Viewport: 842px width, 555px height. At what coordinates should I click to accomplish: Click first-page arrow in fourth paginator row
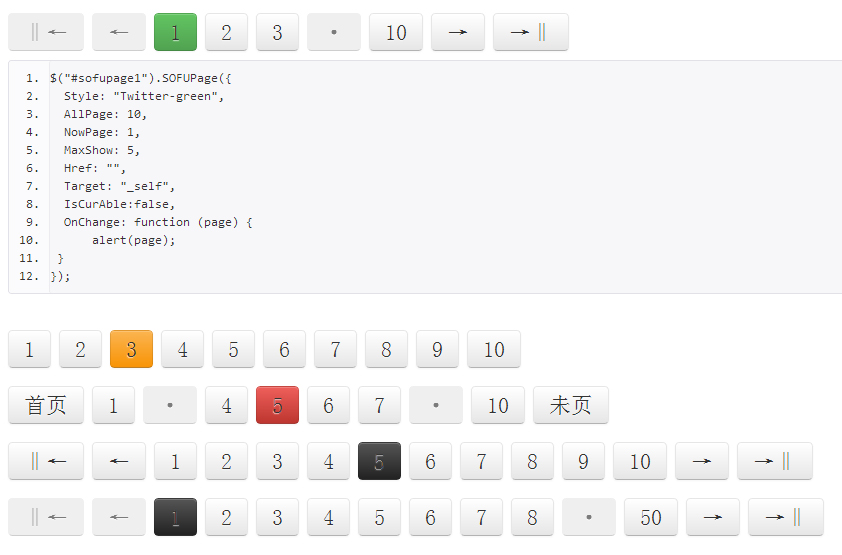(46, 461)
